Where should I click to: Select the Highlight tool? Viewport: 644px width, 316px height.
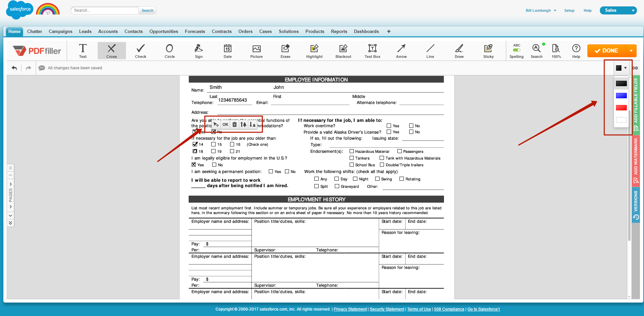(314, 51)
